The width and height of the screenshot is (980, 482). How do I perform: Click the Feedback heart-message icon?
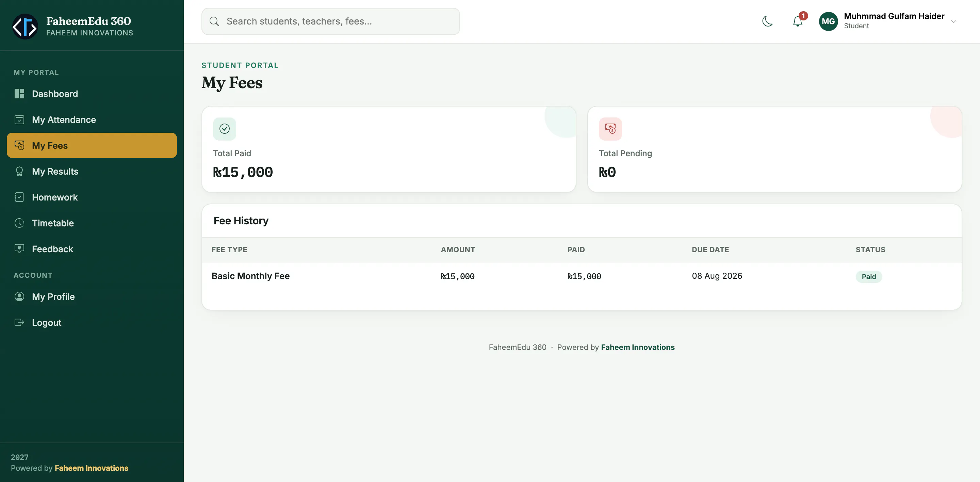[19, 249]
